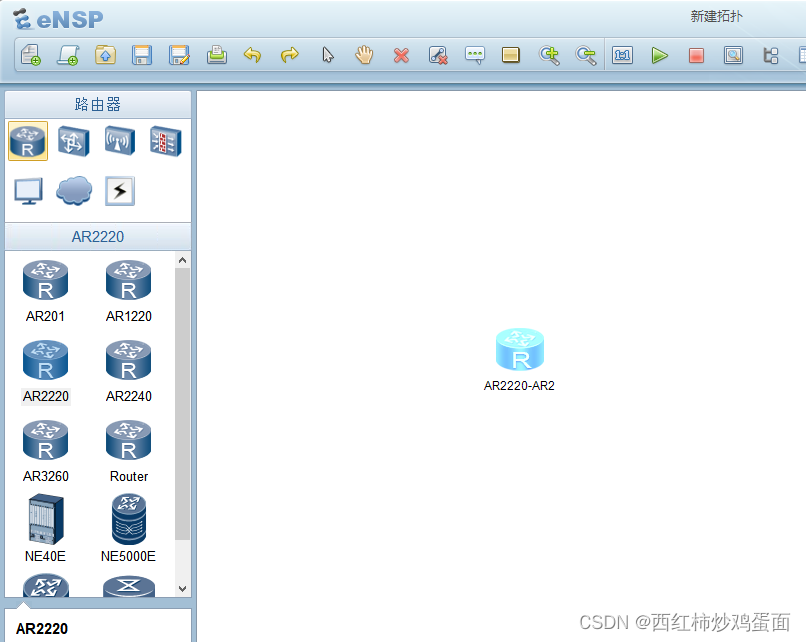Click the device list scroll down arrow
The image size is (806, 642).
pyautogui.click(x=182, y=589)
